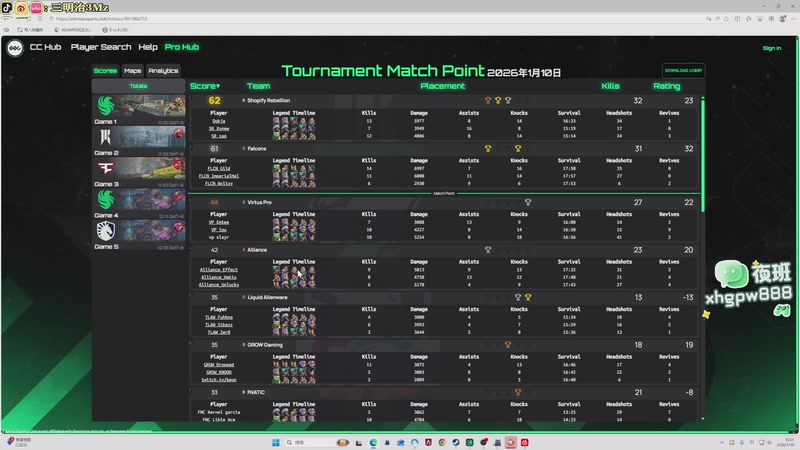Click Game 2 champion badge icon
This screenshot has height=450, width=800.
178,134
